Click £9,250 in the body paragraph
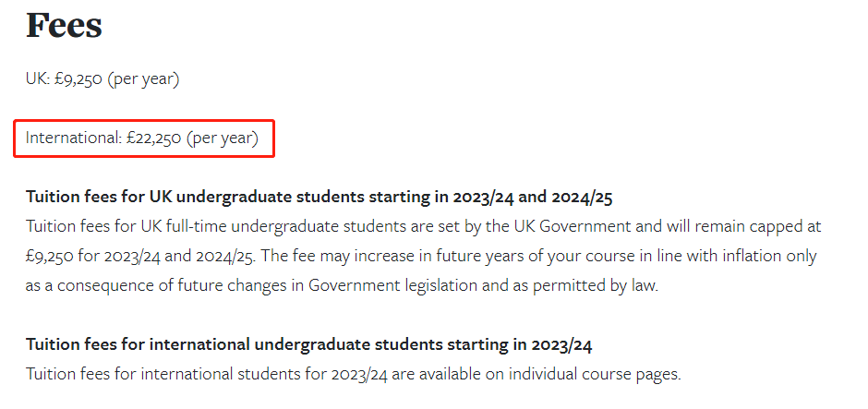 [x=49, y=257]
